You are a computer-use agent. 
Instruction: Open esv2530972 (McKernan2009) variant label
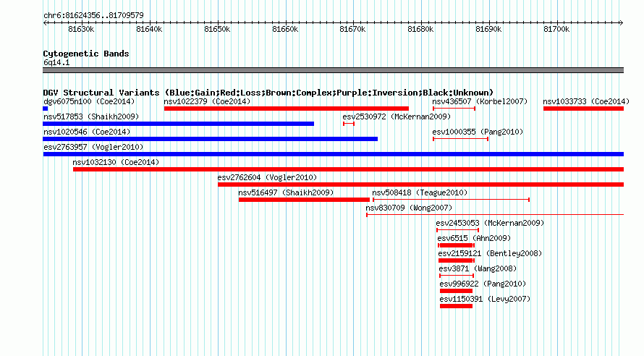(397, 116)
